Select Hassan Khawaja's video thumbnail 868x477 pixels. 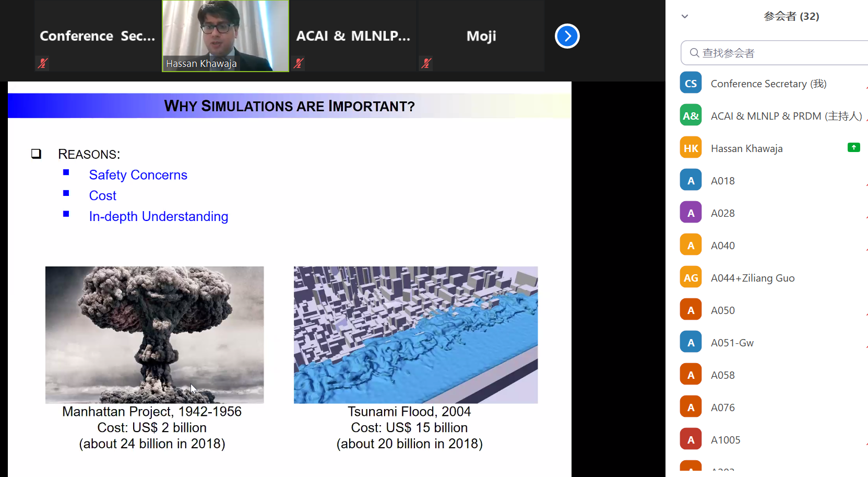click(x=225, y=36)
